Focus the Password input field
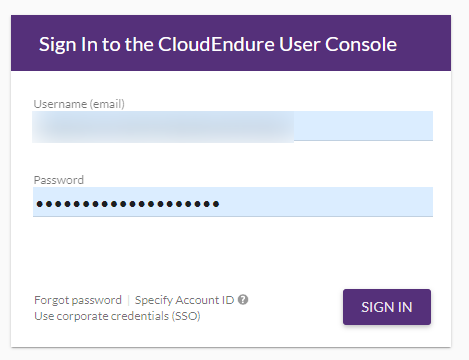469x360 pixels. point(233,202)
